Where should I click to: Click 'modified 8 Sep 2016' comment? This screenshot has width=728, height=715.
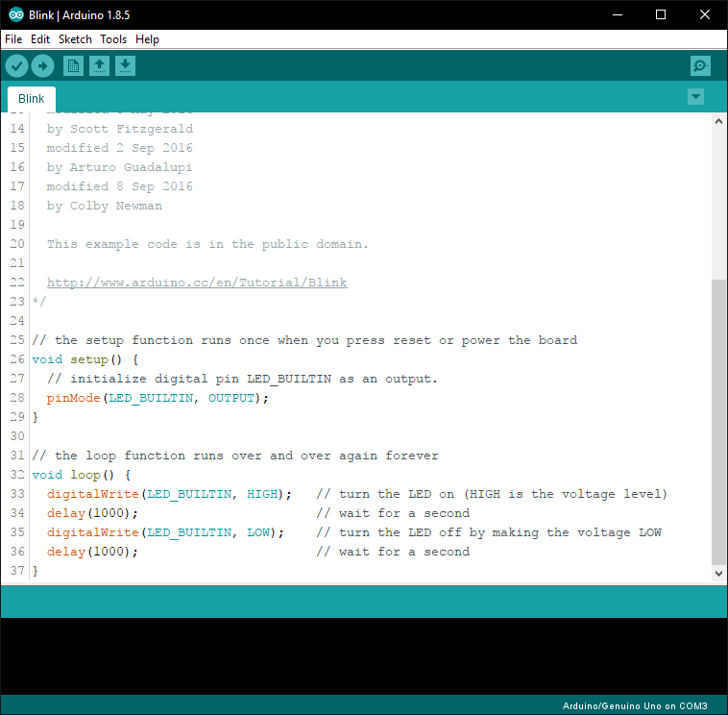coord(120,186)
